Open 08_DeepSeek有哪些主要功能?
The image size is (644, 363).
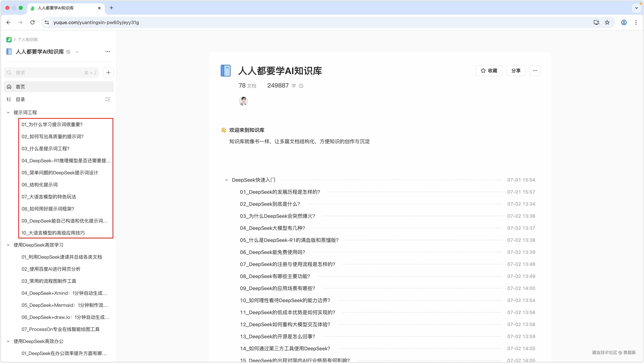pyautogui.click(x=275, y=276)
